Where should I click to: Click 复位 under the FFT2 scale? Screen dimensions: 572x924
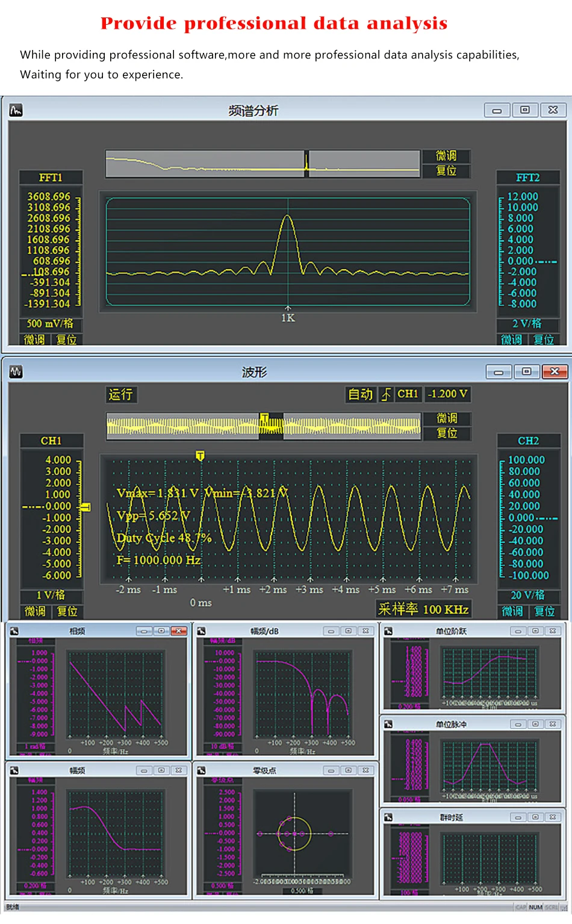point(544,340)
